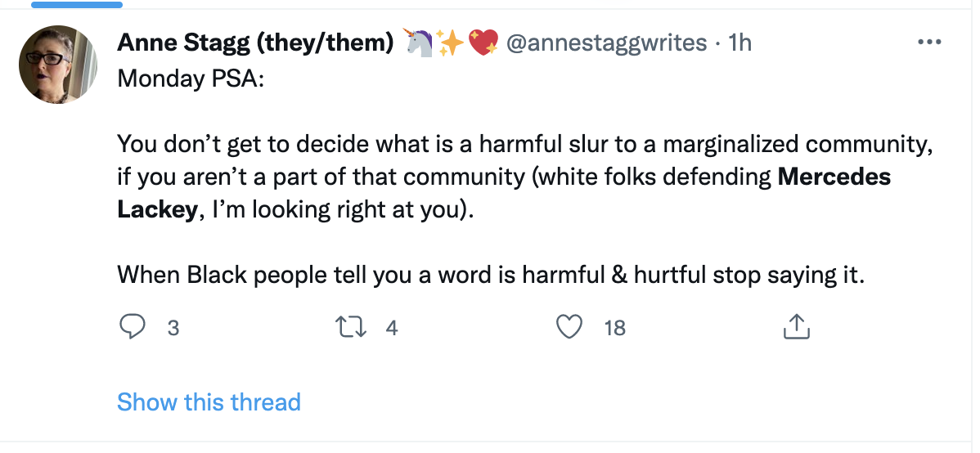Click the unicorn emoji beside the name
This screenshot has width=980, height=453.
[418, 43]
